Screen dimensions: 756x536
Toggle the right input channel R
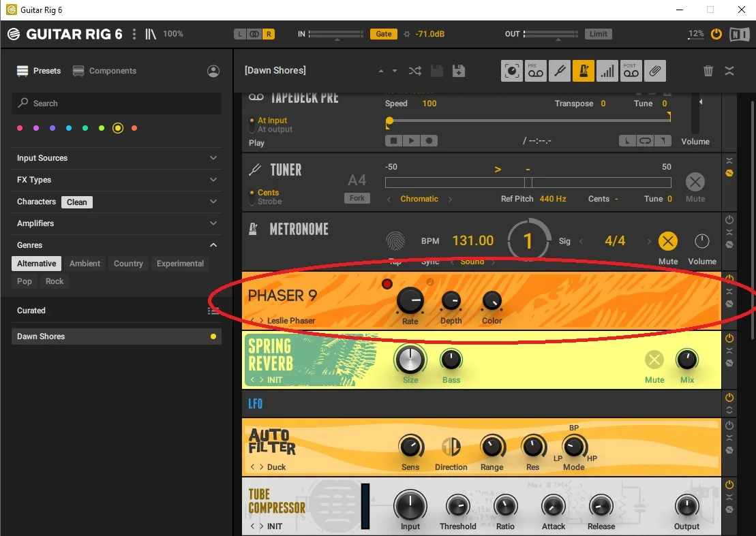[x=269, y=33]
